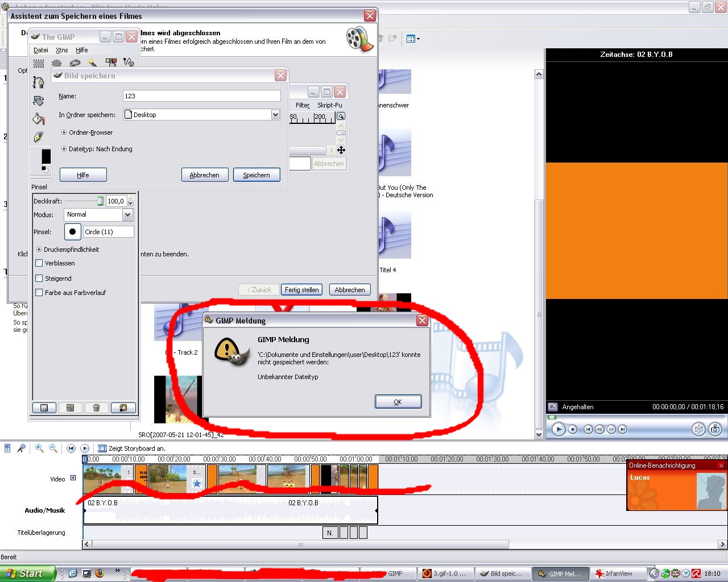Image resolution: width=728 pixels, height=582 pixels.
Task: Open the Xtns menu
Action: (62, 50)
